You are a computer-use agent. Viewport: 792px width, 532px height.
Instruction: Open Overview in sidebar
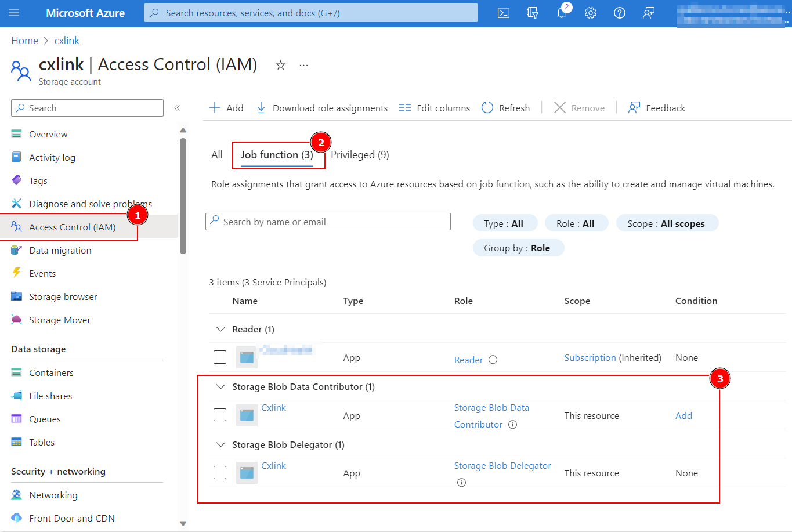pos(49,134)
